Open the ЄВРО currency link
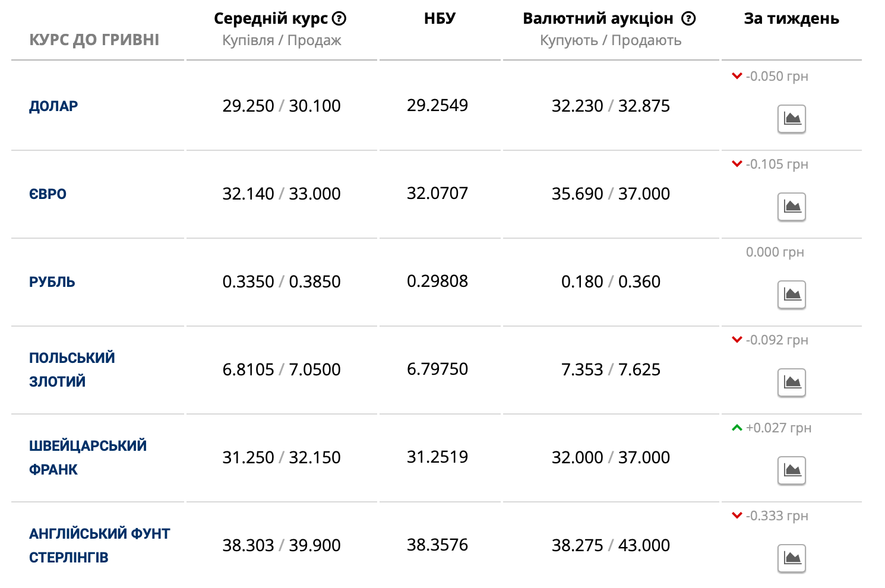This screenshot has height=588, width=885. (x=48, y=194)
